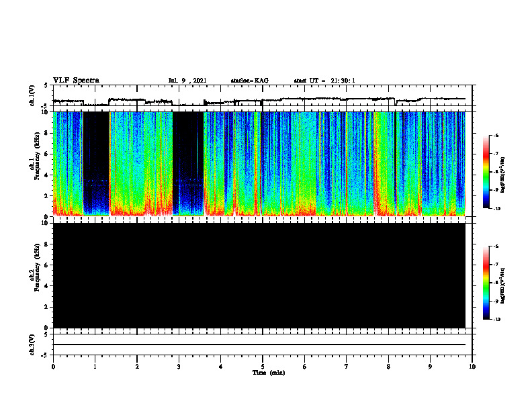Click time axis tick label "10"

pyautogui.click(x=472, y=367)
